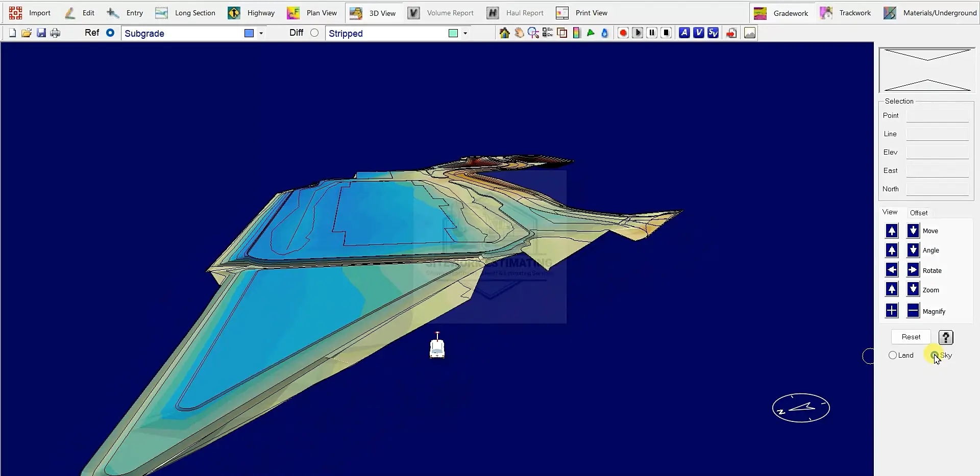Select the hand pan tool
Viewport: 980px width, 476px height.
pyautogui.click(x=519, y=33)
